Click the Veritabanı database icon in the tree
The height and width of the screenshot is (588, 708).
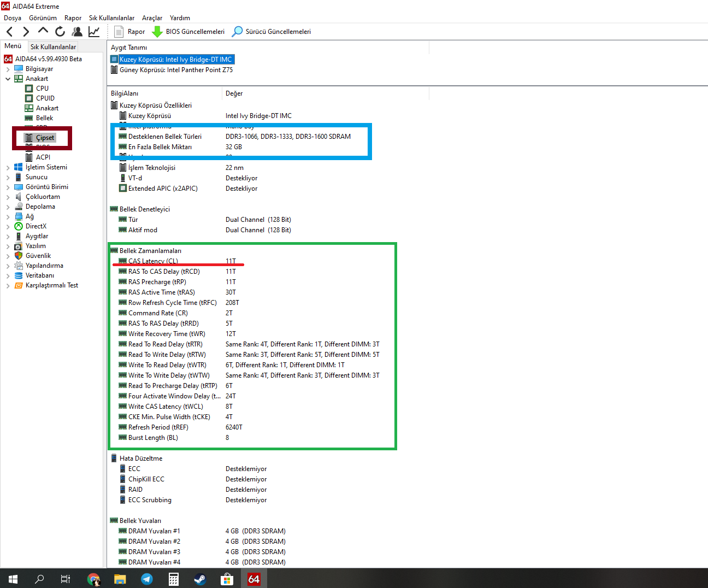[x=19, y=275]
